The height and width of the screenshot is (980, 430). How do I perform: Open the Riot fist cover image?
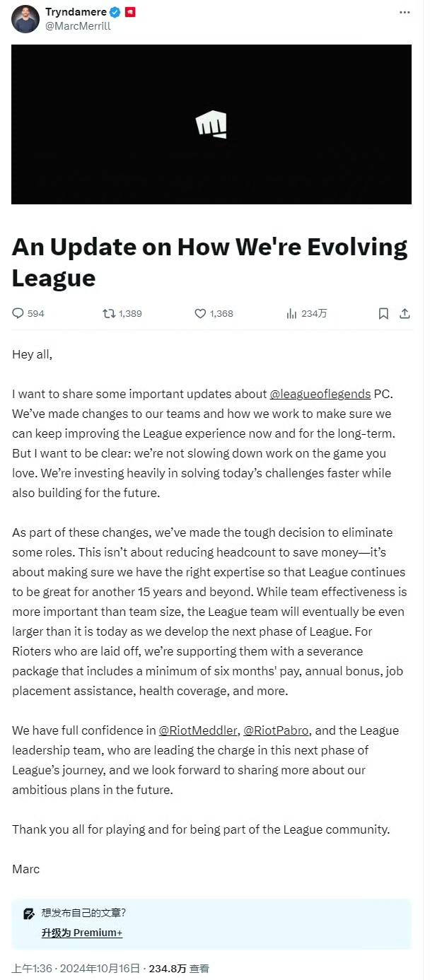click(211, 124)
